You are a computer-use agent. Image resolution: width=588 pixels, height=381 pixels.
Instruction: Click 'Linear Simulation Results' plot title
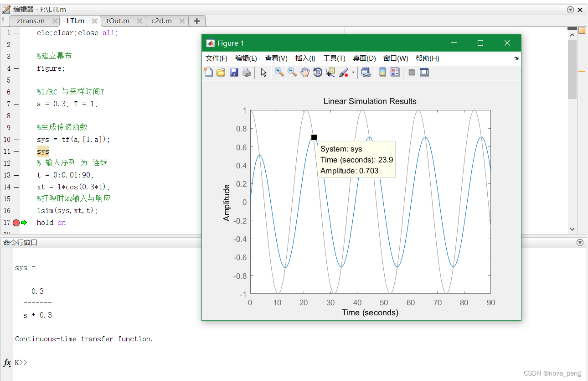point(370,101)
